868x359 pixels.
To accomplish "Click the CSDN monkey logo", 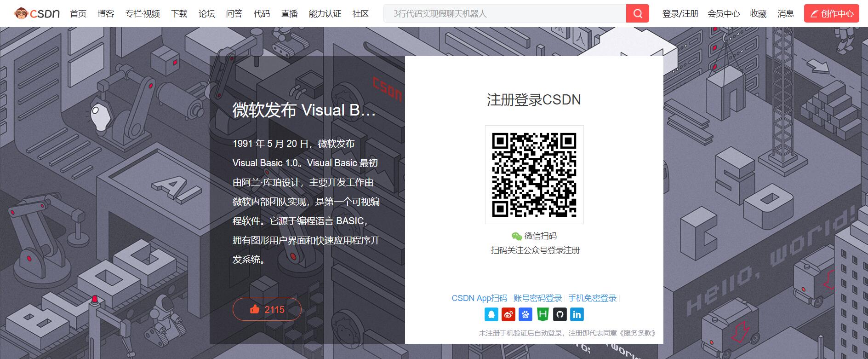I will (37, 13).
